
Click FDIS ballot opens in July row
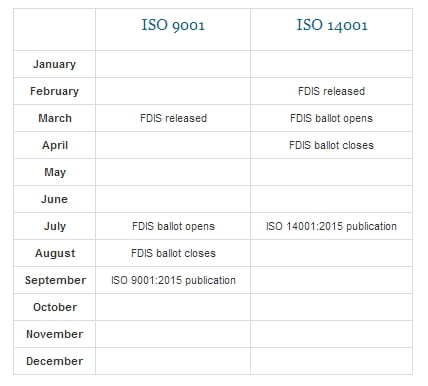[173, 226]
